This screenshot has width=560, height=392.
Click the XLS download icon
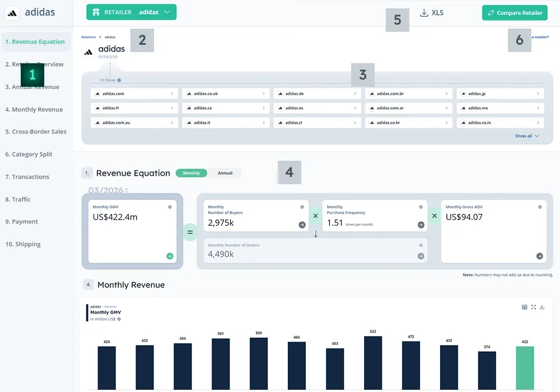424,13
